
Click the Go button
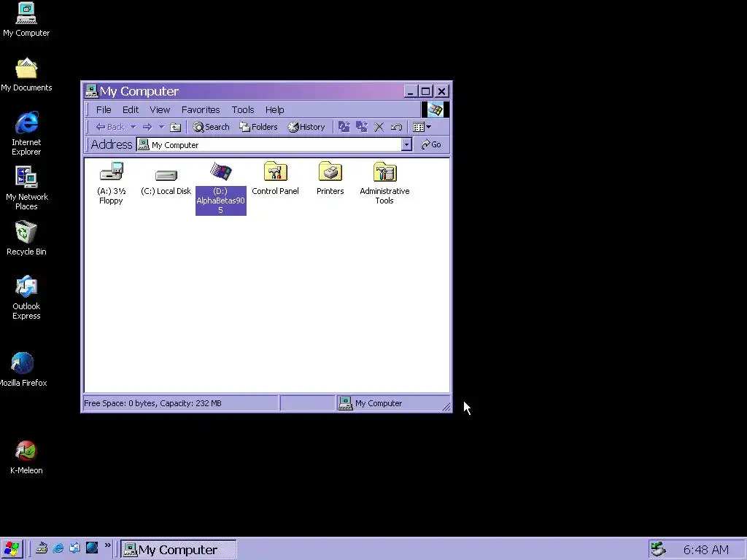431,144
